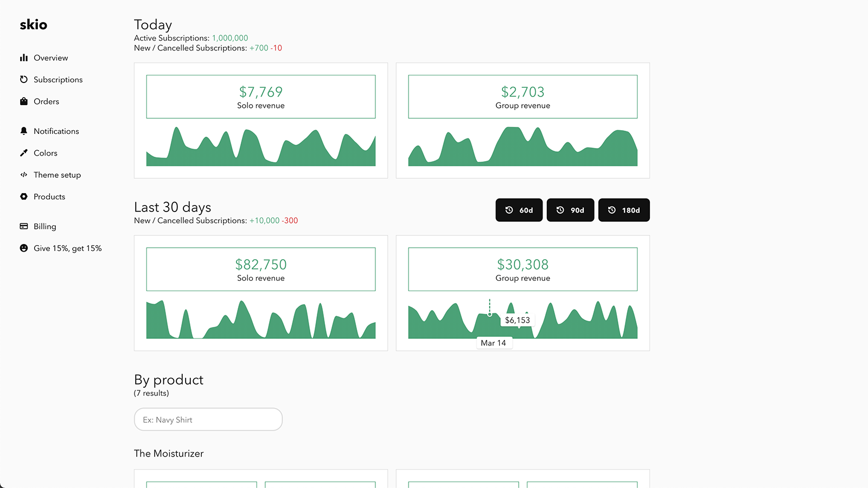Open Orders via the shopping bag icon

click(24, 101)
